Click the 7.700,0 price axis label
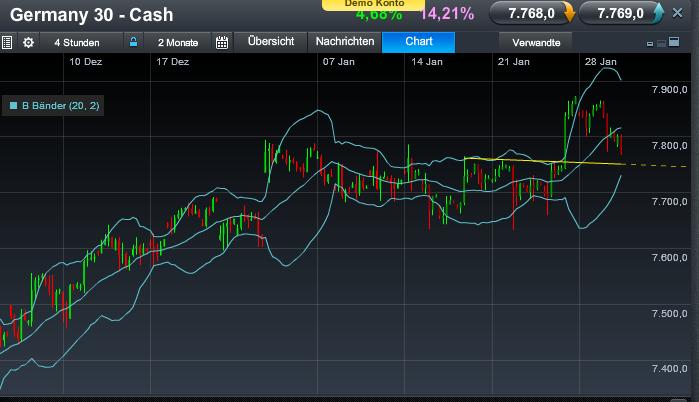 [x=670, y=202]
